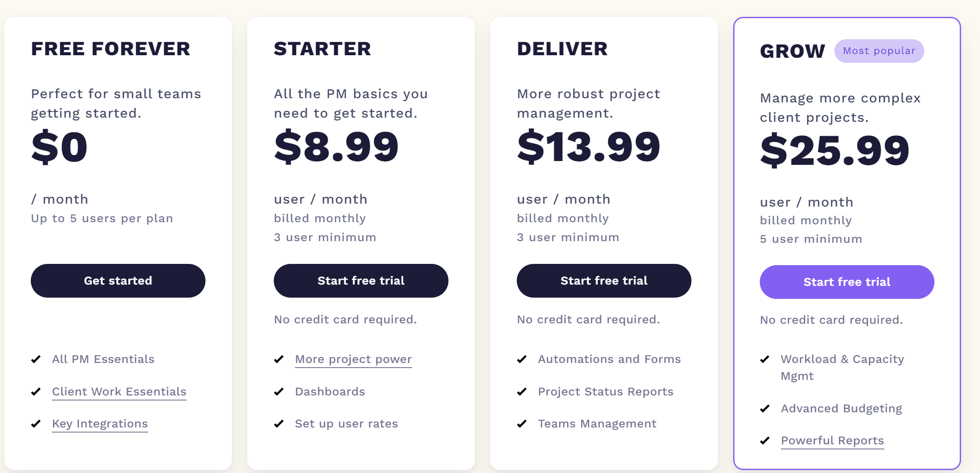This screenshot has width=980, height=473.
Task: Open the More project power link
Action: [x=353, y=359]
